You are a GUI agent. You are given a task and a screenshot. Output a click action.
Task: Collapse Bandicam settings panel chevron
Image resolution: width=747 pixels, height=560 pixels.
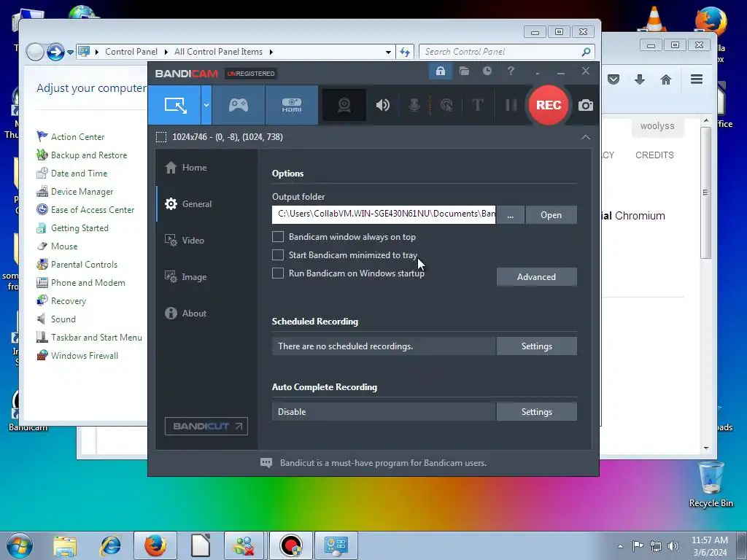point(586,137)
